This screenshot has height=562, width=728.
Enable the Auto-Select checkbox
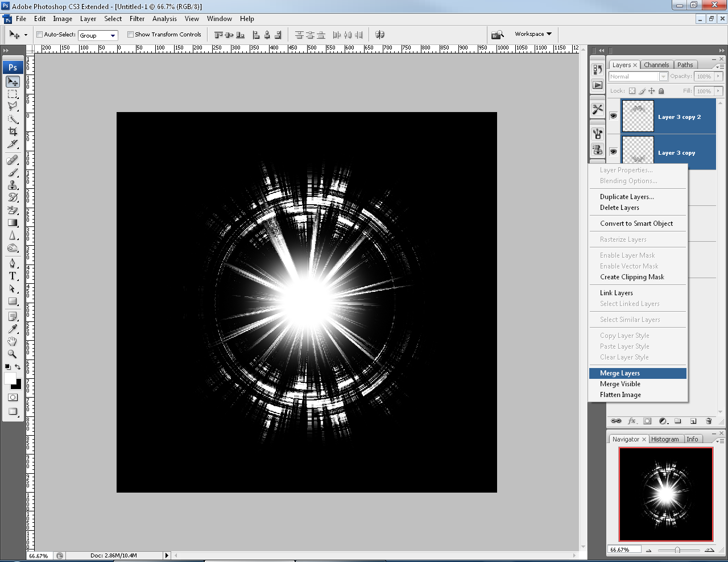(x=39, y=34)
